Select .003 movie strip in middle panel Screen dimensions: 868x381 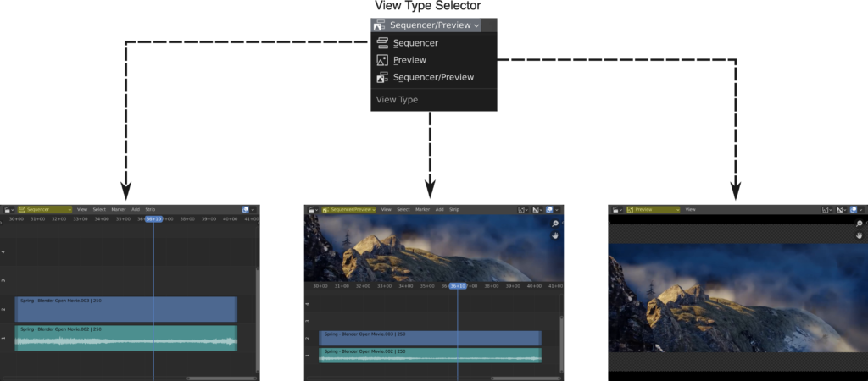click(x=430, y=339)
